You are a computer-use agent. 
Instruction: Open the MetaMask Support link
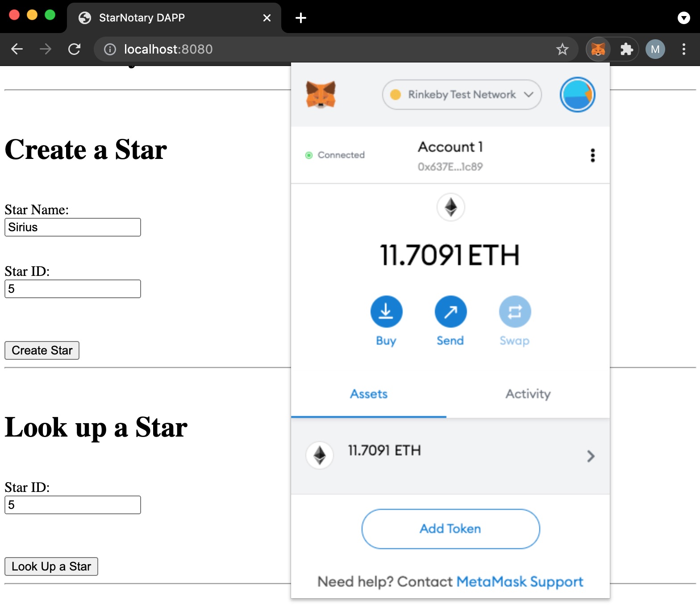pos(520,582)
